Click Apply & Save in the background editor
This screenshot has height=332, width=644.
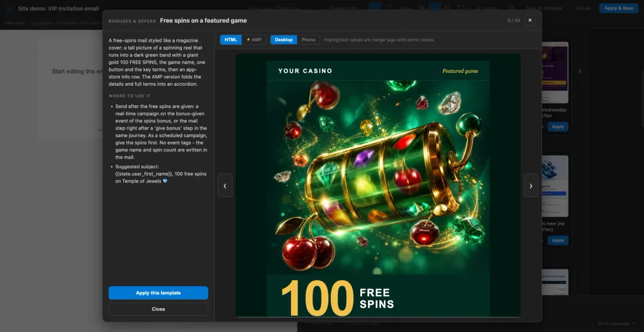click(x=619, y=8)
